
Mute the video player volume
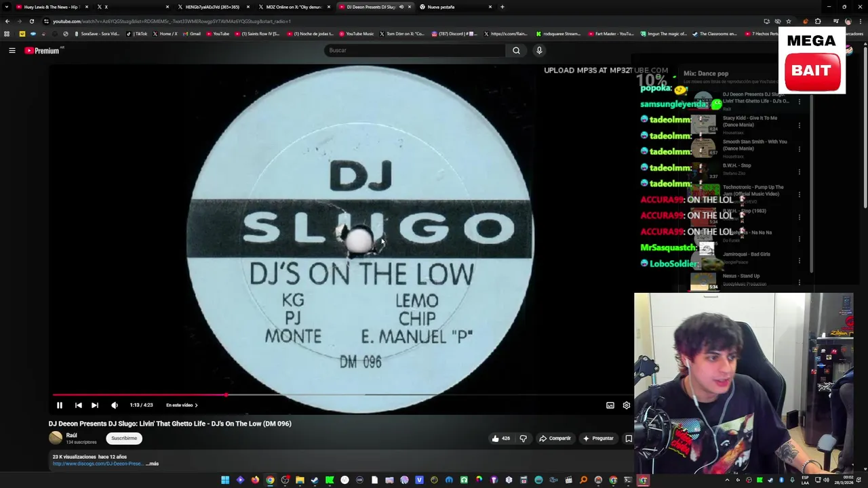coord(115,405)
